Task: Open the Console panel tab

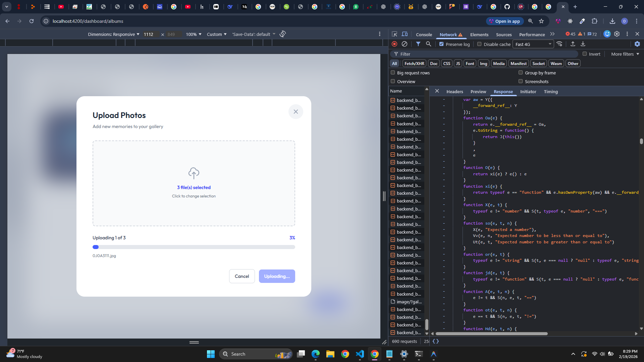Action: click(424, 35)
